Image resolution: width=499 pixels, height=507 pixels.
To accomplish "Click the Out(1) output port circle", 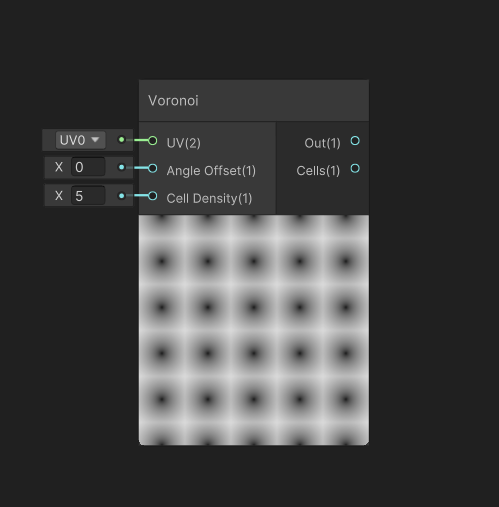I will 355,141.
